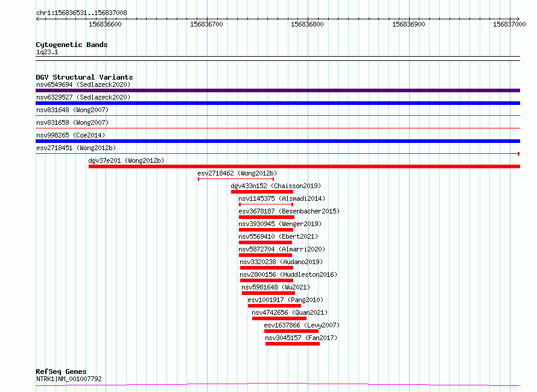537x392 pixels.
Task: Open the esv2718451 (Wong2012b) variant label
Action: (76, 148)
